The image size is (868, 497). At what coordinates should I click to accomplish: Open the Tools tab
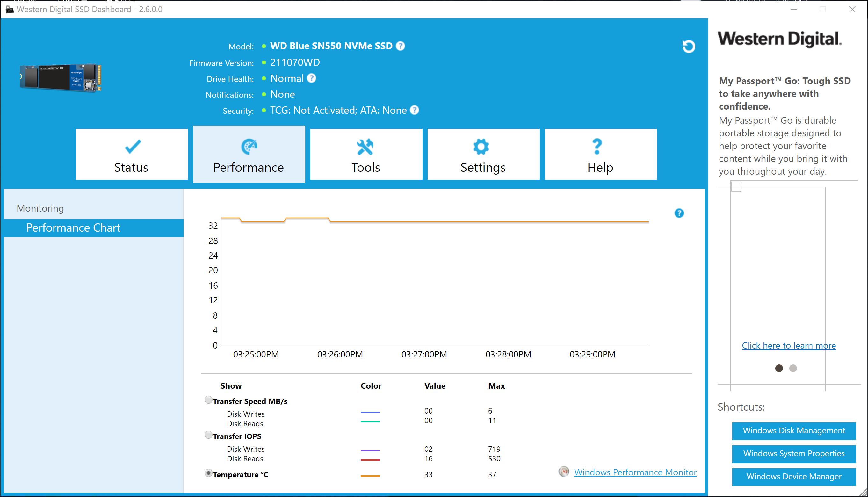[366, 154]
